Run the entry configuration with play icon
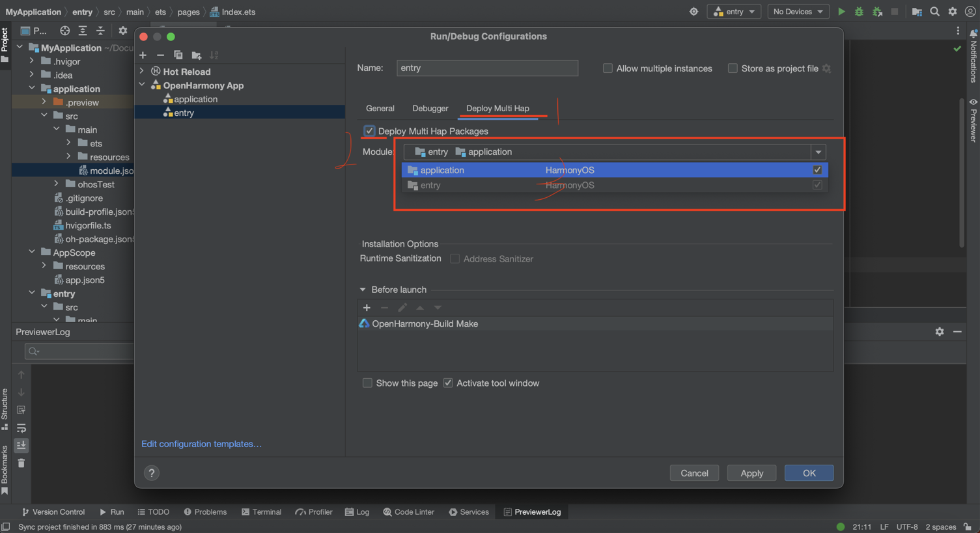Image resolution: width=980 pixels, height=533 pixels. point(841,12)
